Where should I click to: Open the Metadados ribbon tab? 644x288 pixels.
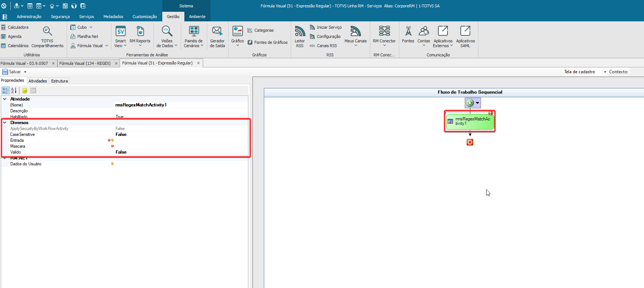113,17
